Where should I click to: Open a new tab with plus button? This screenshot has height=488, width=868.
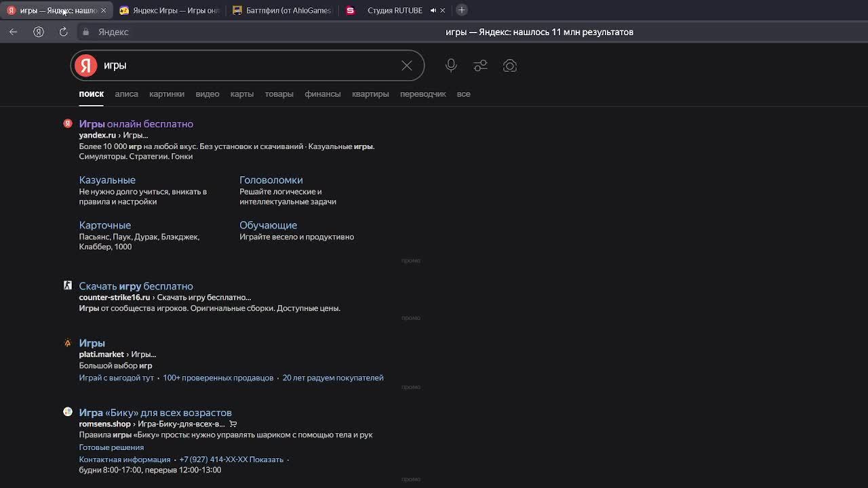(x=462, y=10)
